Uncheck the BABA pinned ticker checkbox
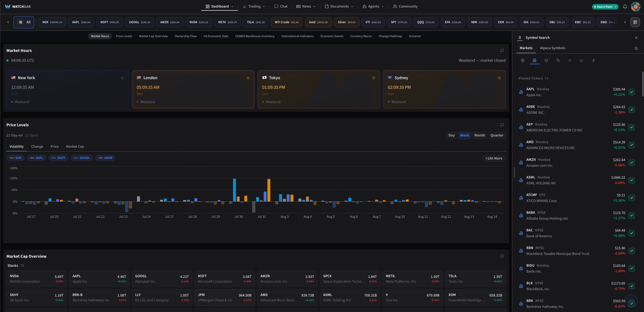644x312 pixels. (x=632, y=216)
